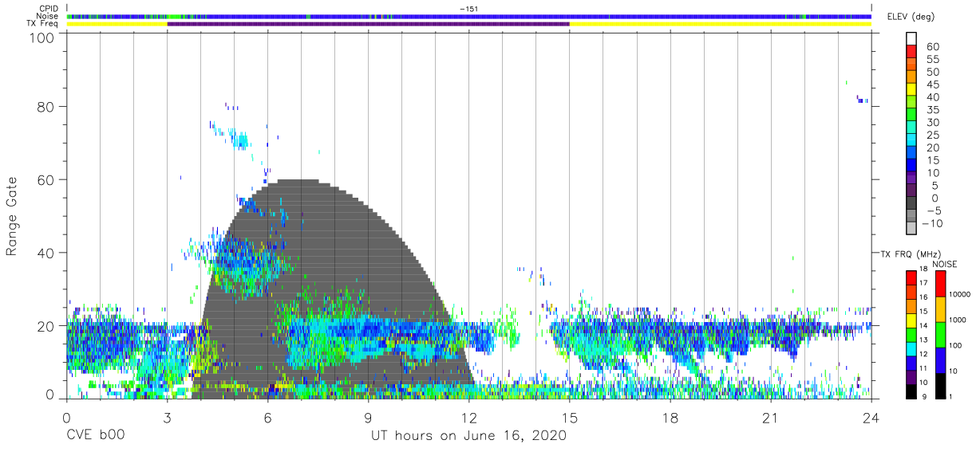Viewport: 980px width, 452px height.
Task: Click the '40' tick on Range Gate axis
Action: pos(45,253)
